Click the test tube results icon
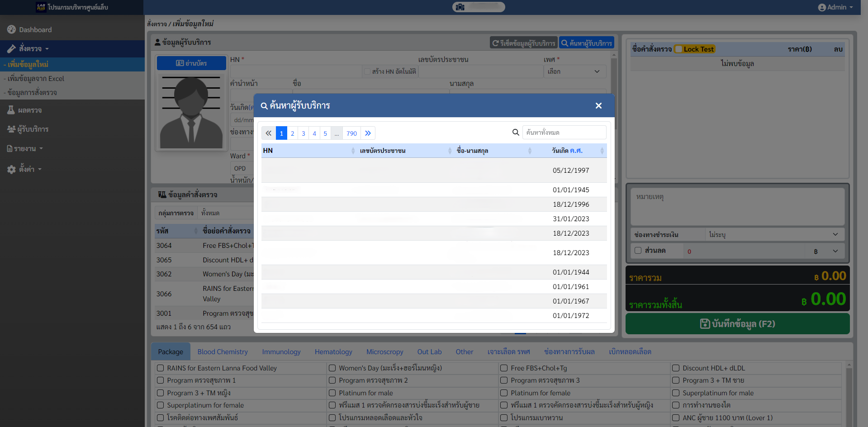Viewport: 868px width, 427px height. click(11, 110)
